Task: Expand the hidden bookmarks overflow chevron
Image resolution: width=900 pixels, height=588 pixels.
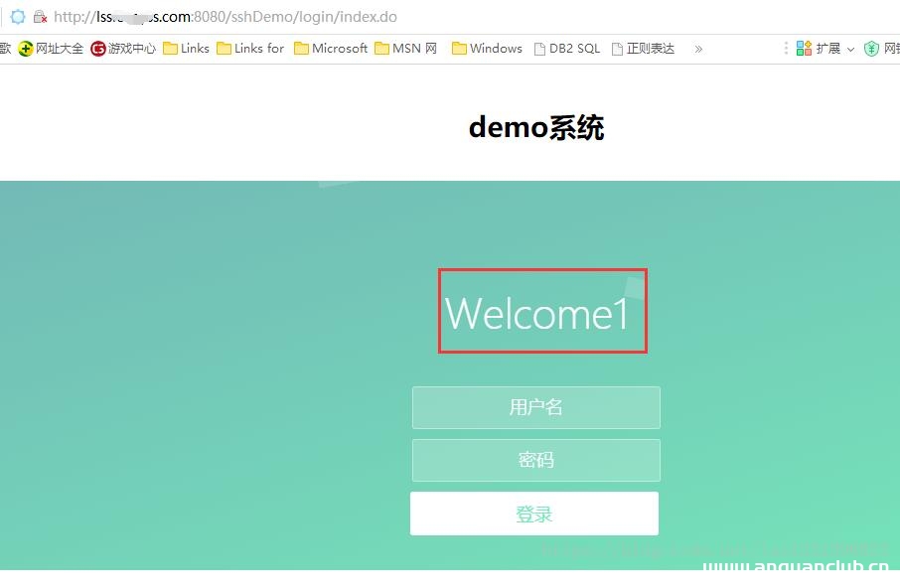Action: click(x=697, y=48)
